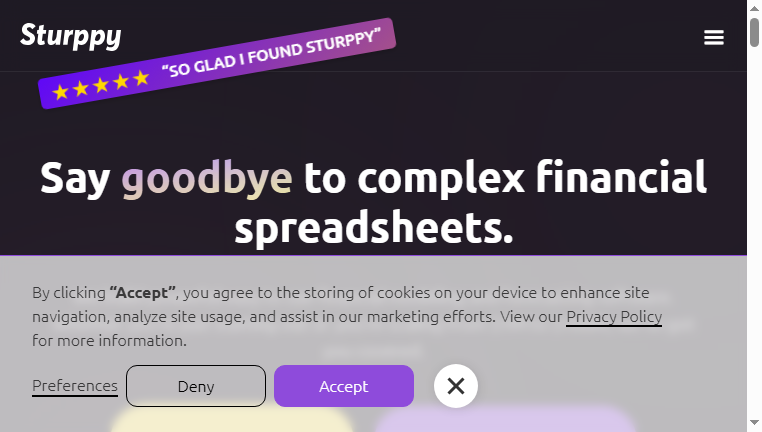Click the gradient word "goodbye"
Viewport: 762px width, 432px height.
pos(207,178)
